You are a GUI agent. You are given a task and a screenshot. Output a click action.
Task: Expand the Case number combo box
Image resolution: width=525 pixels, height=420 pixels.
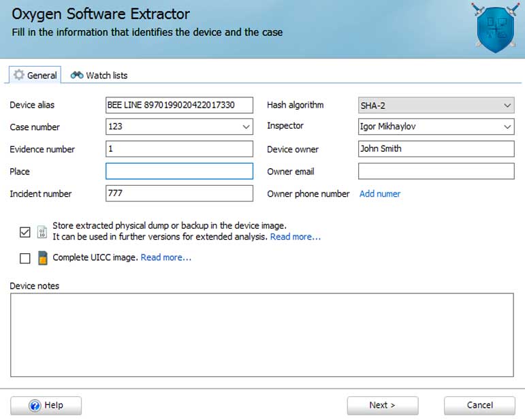pyautogui.click(x=246, y=127)
